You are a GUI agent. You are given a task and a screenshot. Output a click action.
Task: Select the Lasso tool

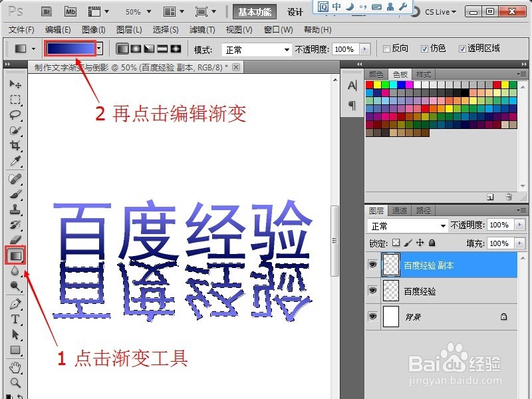tap(15, 115)
